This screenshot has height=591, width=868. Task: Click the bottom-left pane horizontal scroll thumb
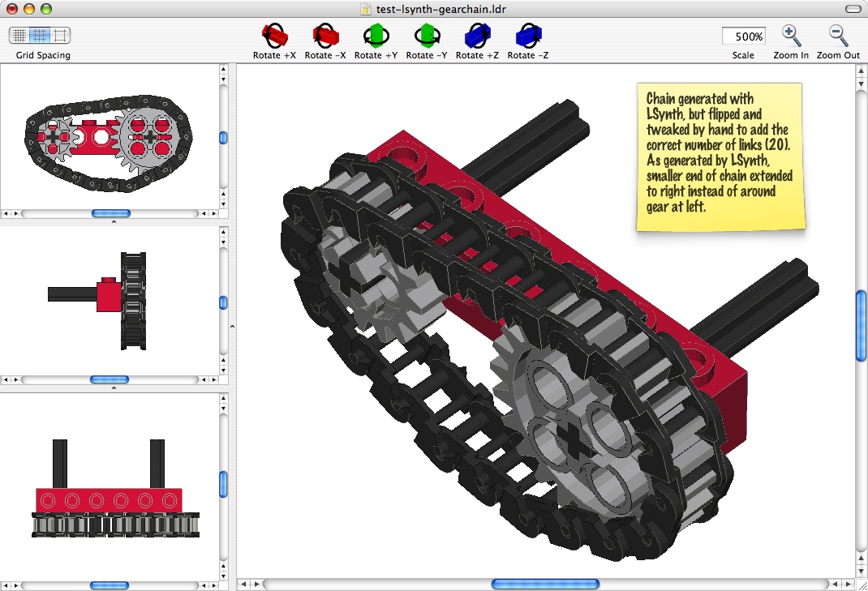pos(109,585)
